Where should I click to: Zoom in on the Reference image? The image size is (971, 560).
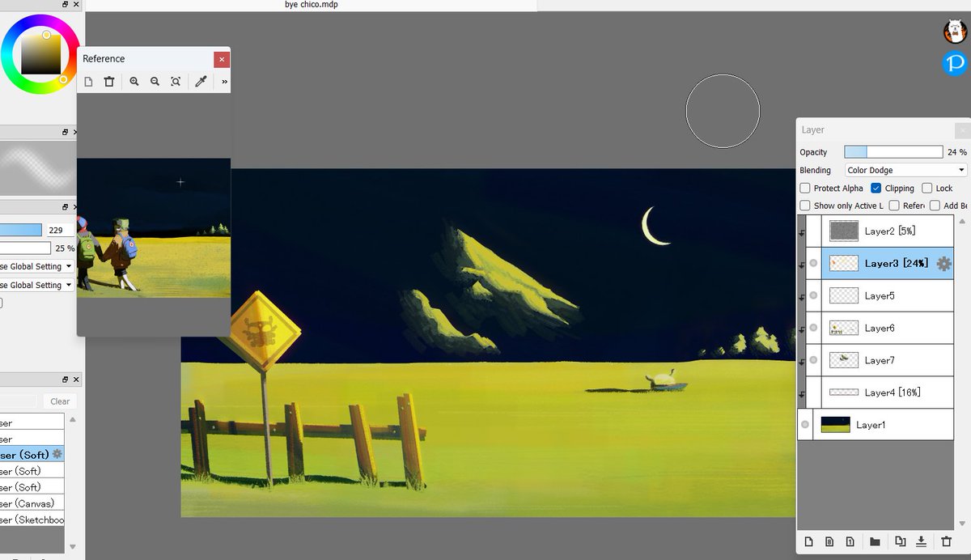click(x=134, y=82)
